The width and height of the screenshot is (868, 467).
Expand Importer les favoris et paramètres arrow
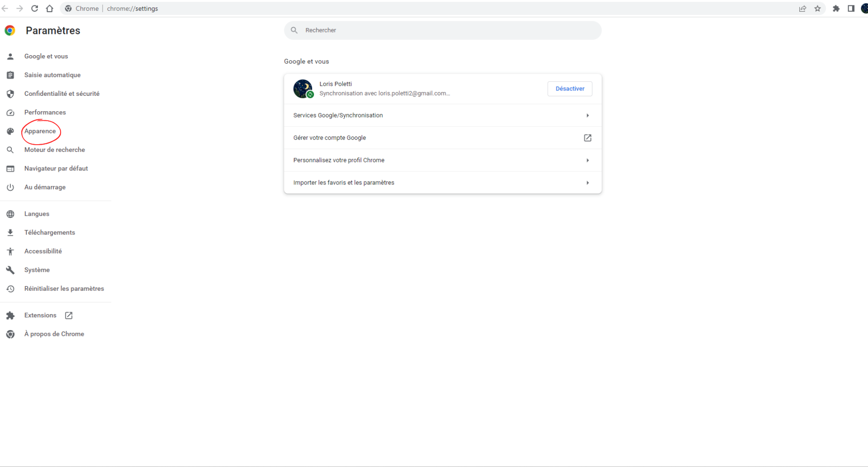tap(587, 183)
